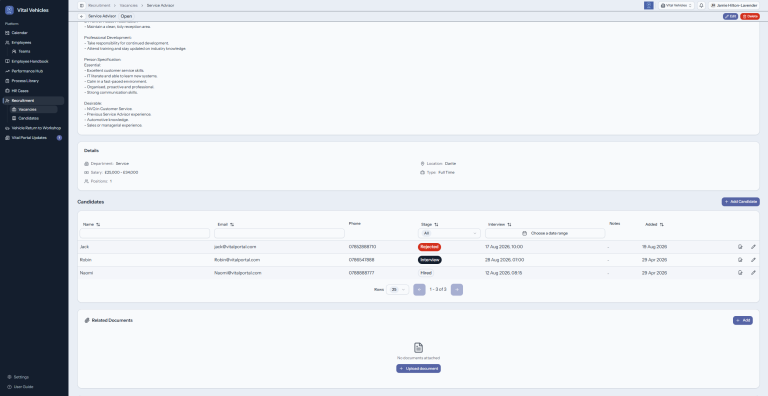This screenshot has width=768, height=396.
Task: Edit candidate Naomi with pencil icon
Action: tap(753, 272)
